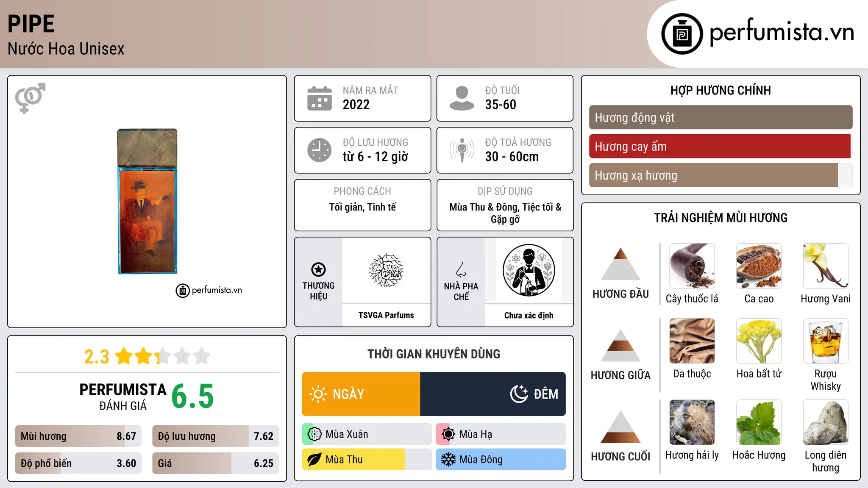868x488 pixels.
Task: Open the Ca cao note image
Action: [x=759, y=266]
